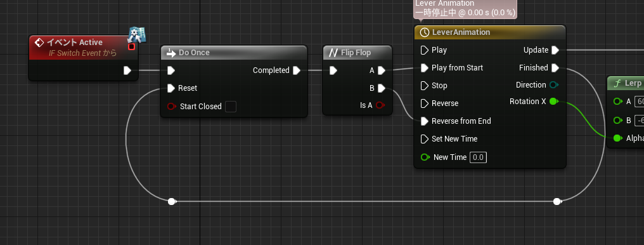Select the Lerp node header
The image size is (644, 245).
(626, 83)
